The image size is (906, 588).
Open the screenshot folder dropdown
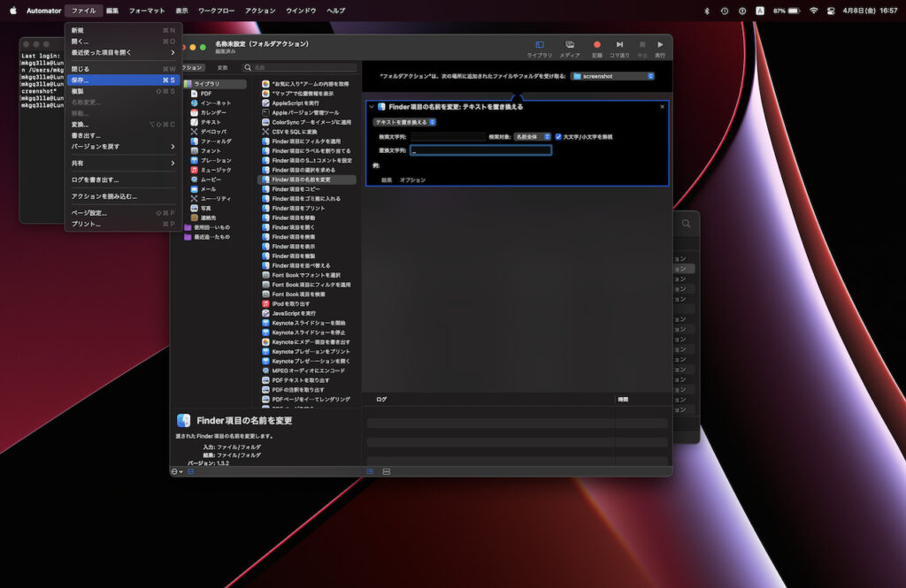[x=612, y=76]
